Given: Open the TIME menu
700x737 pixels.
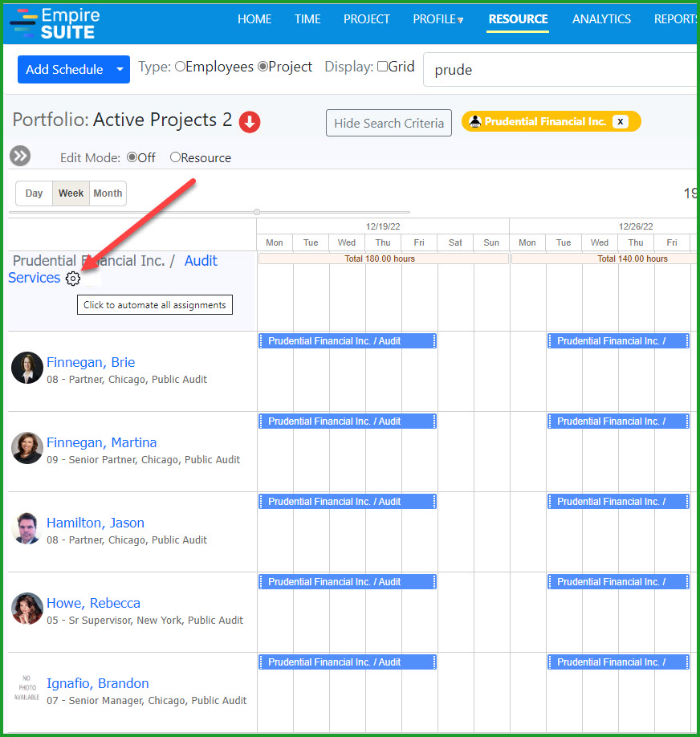Looking at the screenshot, I should click(x=307, y=19).
